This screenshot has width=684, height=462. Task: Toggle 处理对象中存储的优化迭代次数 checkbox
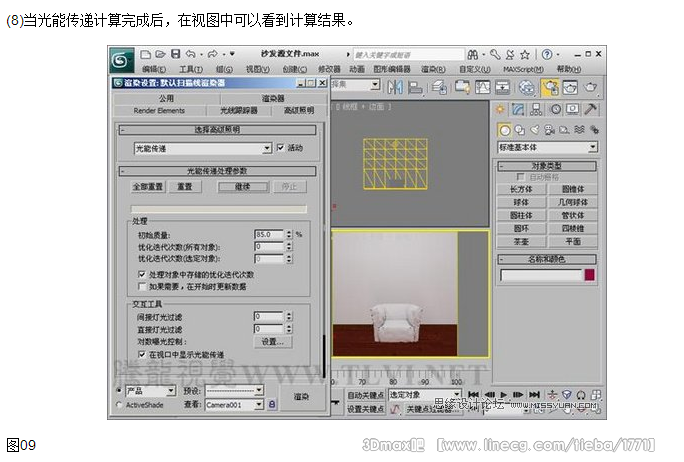coord(142,274)
